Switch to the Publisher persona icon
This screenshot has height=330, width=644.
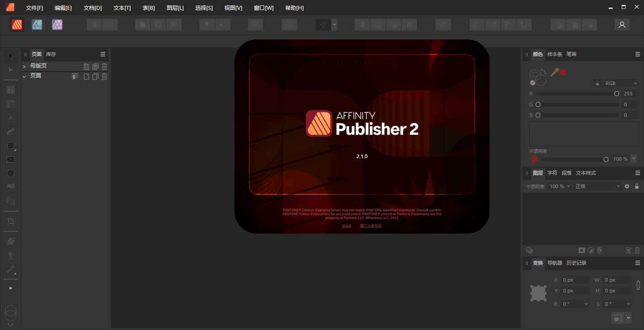(x=17, y=25)
